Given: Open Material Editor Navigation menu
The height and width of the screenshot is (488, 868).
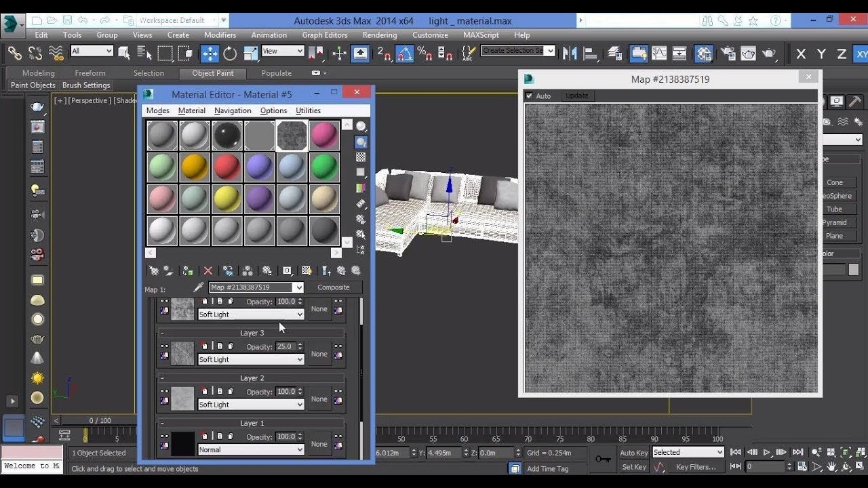Looking at the screenshot, I should pos(233,110).
